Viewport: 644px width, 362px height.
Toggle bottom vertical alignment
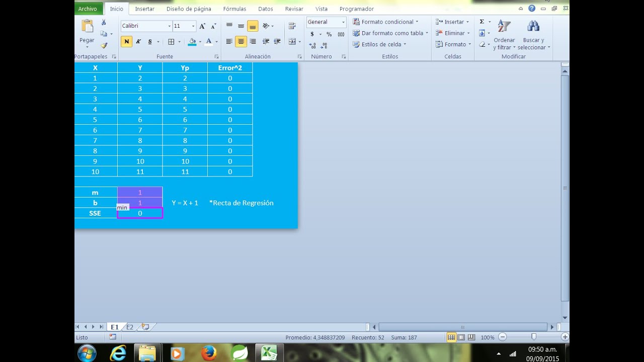tap(253, 26)
